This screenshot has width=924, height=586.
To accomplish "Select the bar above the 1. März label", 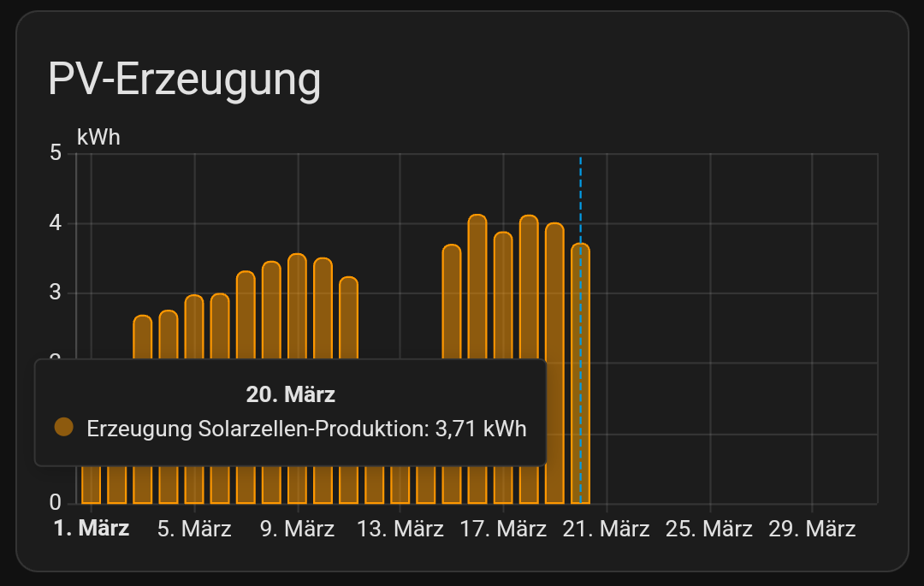I will (92, 484).
